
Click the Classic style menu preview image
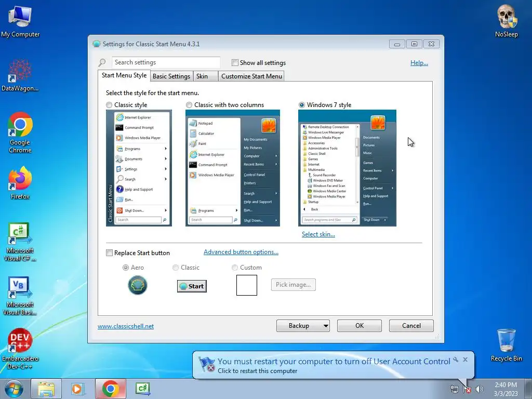pyautogui.click(x=139, y=168)
